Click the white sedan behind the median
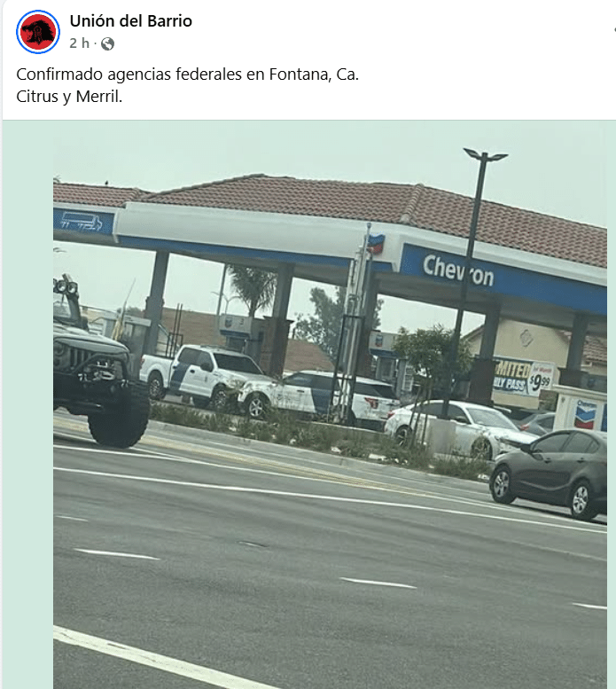Image resolution: width=616 pixels, height=689 pixels. point(460,429)
